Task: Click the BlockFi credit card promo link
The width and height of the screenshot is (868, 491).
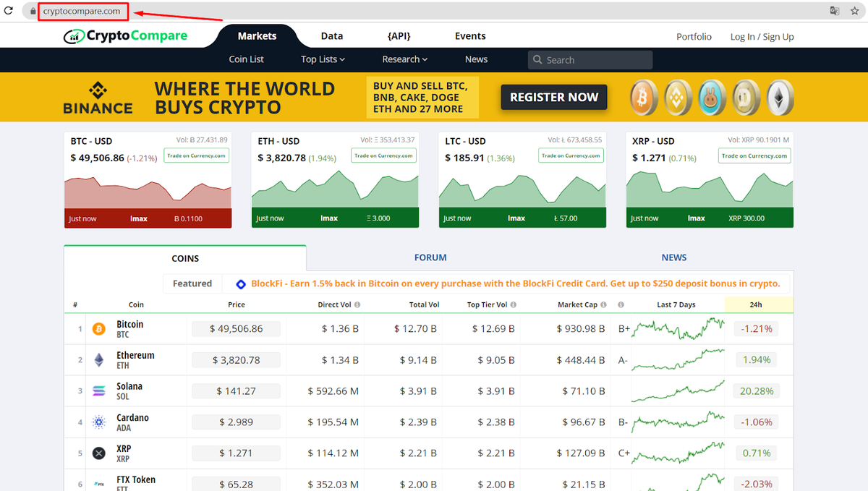Action: [x=516, y=283]
